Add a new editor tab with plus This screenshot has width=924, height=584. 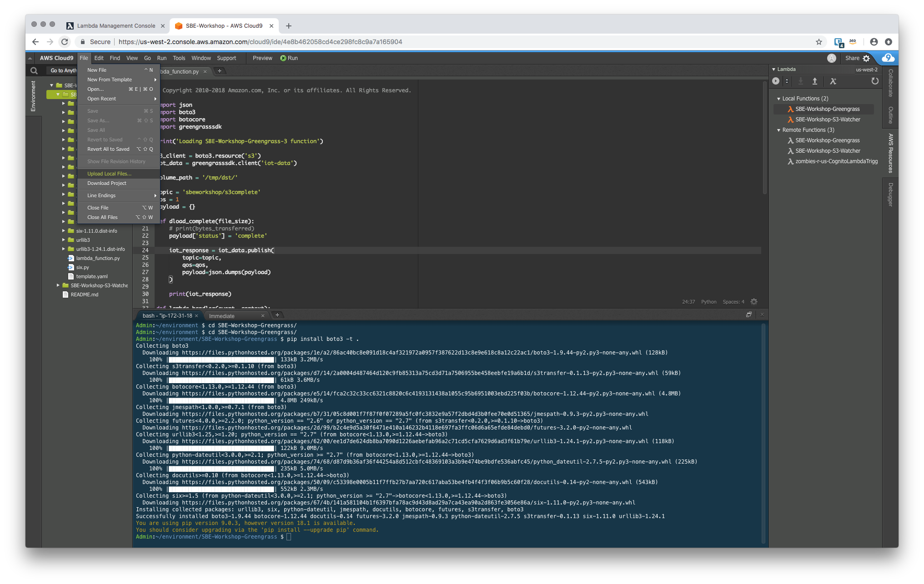tap(220, 71)
